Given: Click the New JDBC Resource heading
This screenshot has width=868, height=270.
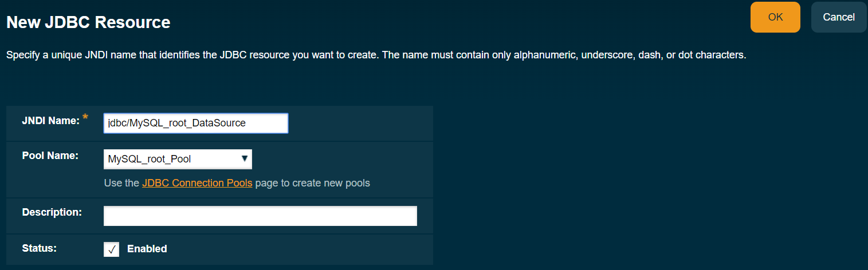Looking at the screenshot, I should (x=88, y=22).
